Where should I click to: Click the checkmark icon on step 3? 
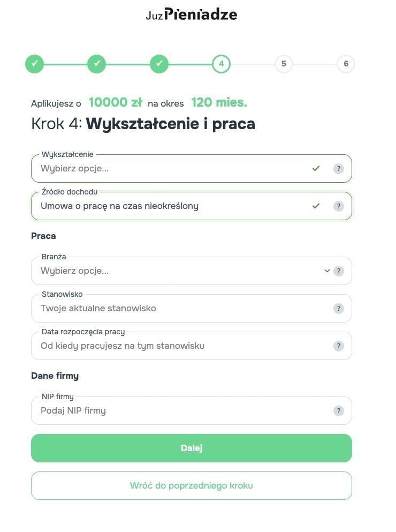coord(159,63)
